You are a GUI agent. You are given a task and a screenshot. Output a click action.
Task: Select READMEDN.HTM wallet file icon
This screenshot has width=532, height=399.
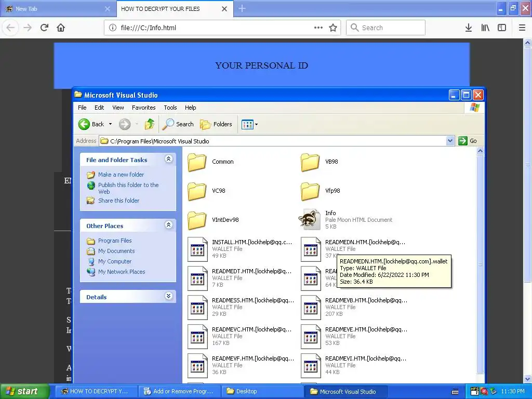311,249
